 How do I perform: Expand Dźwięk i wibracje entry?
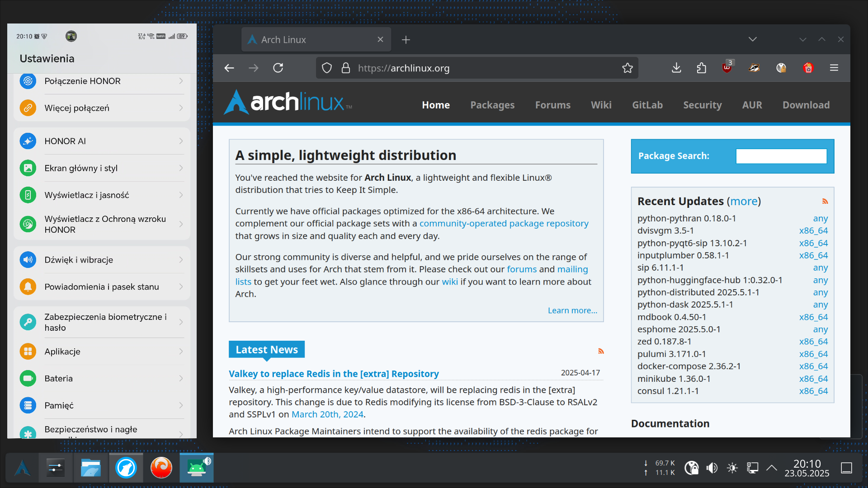pos(102,260)
